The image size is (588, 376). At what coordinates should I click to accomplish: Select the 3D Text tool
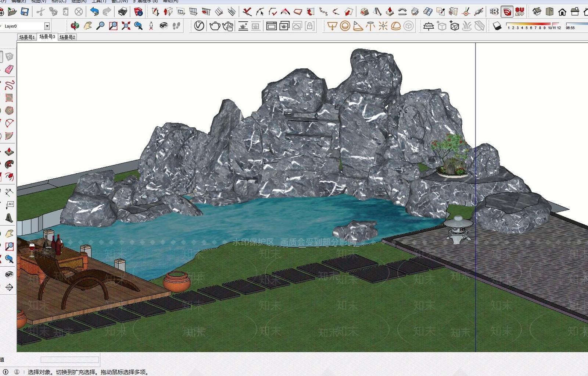pos(9,218)
